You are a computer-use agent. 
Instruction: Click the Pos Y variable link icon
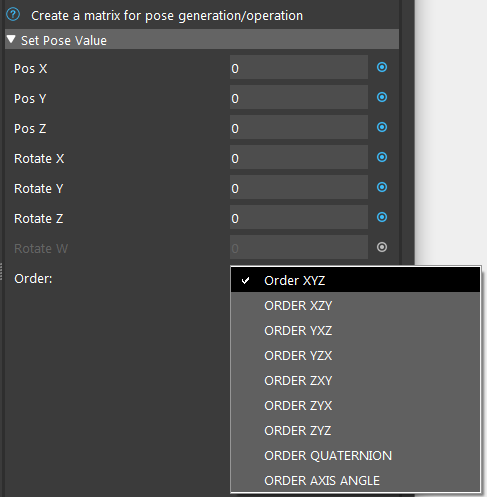tap(382, 97)
